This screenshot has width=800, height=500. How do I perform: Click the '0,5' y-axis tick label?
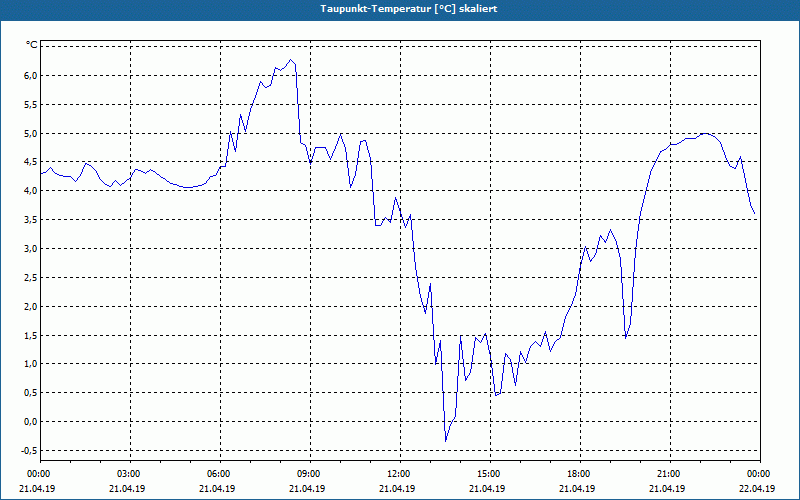tap(31, 393)
